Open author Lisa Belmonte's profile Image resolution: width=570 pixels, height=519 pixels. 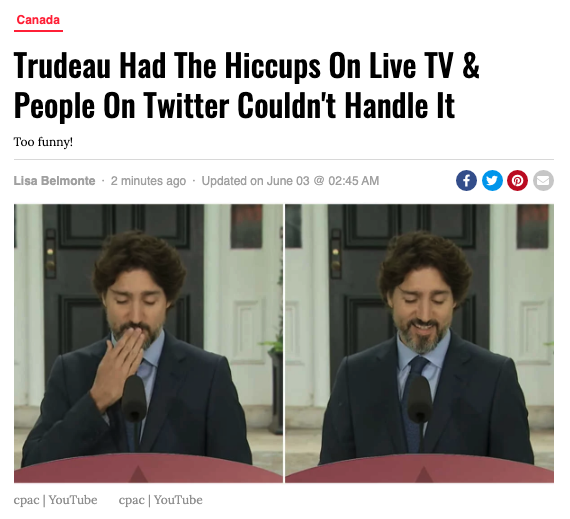[55, 181]
